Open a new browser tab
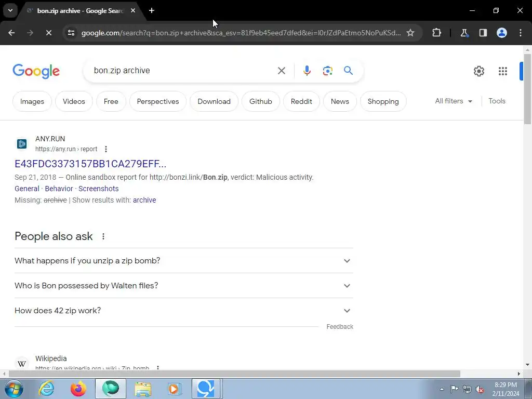Viewport: 532px width, 399px height. click(152, 10)
